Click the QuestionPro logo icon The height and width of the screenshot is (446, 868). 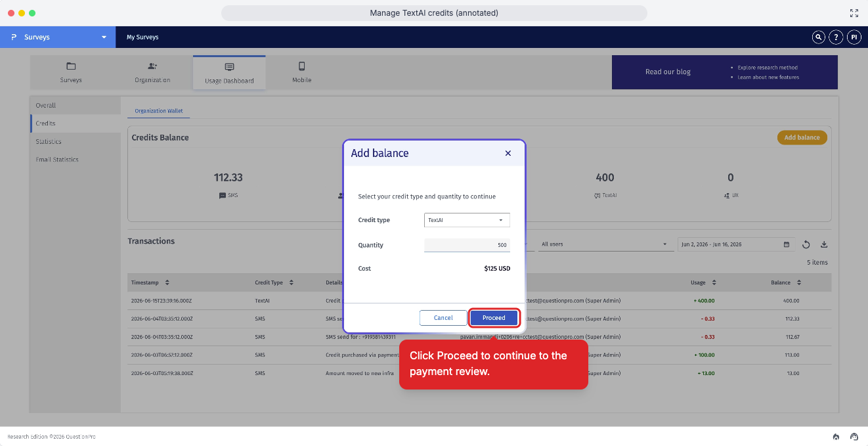click(13, 37)
